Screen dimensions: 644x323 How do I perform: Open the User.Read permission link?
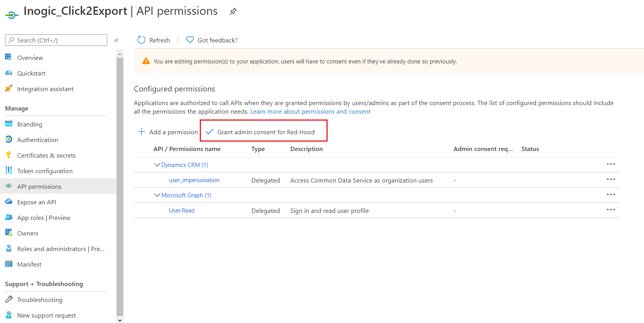[x=182, y=211]
